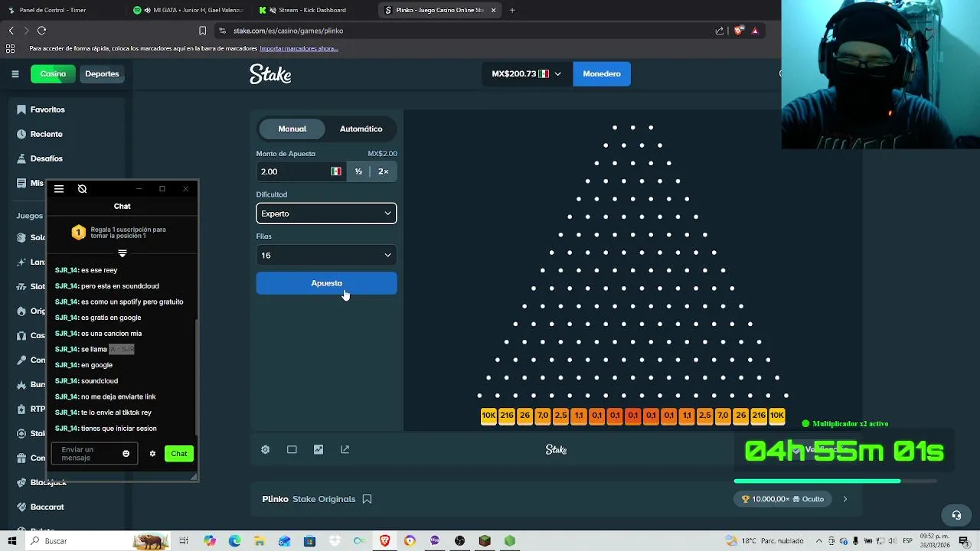This screenshot has height=551, width=980.
Task: Open the live support headset icon
Action: (955, 514)
